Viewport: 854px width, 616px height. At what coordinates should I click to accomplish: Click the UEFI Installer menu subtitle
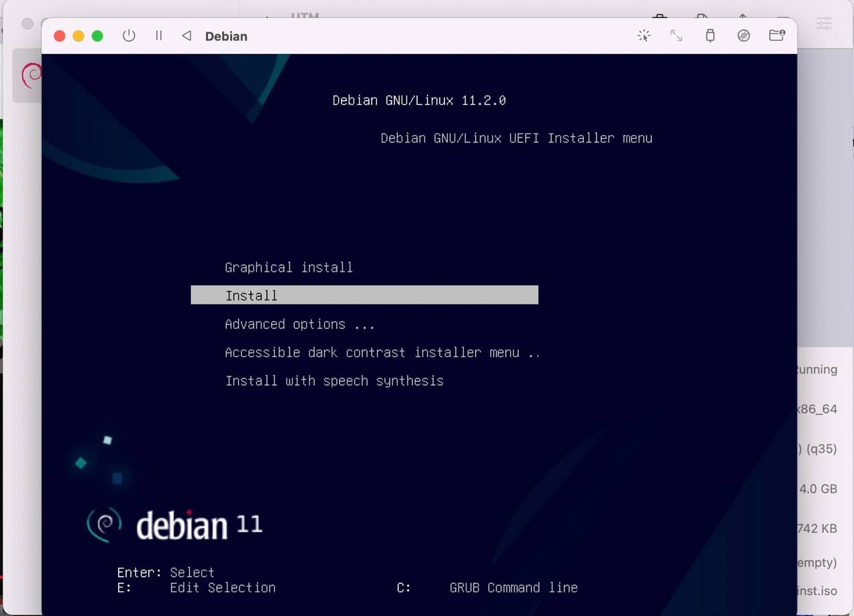click(x=516, y=138)
